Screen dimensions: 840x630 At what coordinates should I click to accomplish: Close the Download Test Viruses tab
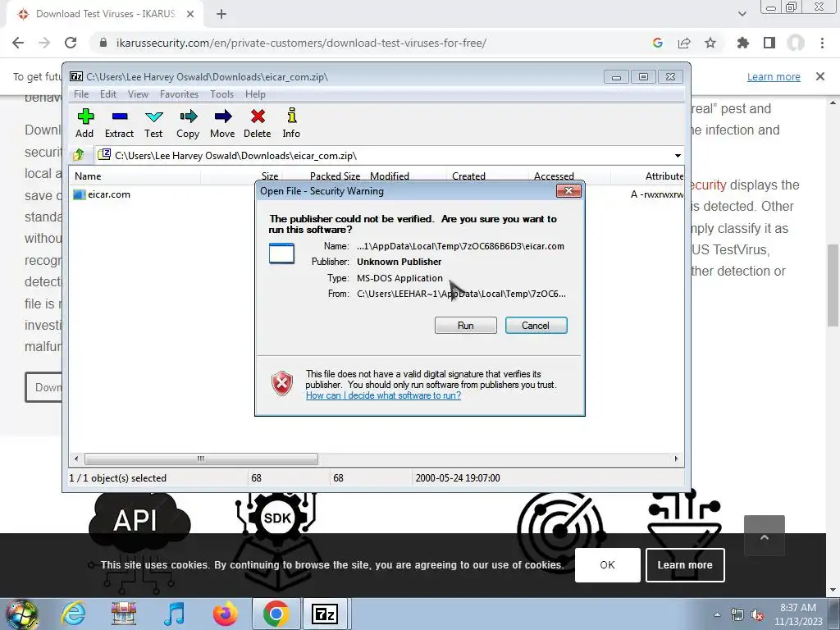click(x=190, y=15)
